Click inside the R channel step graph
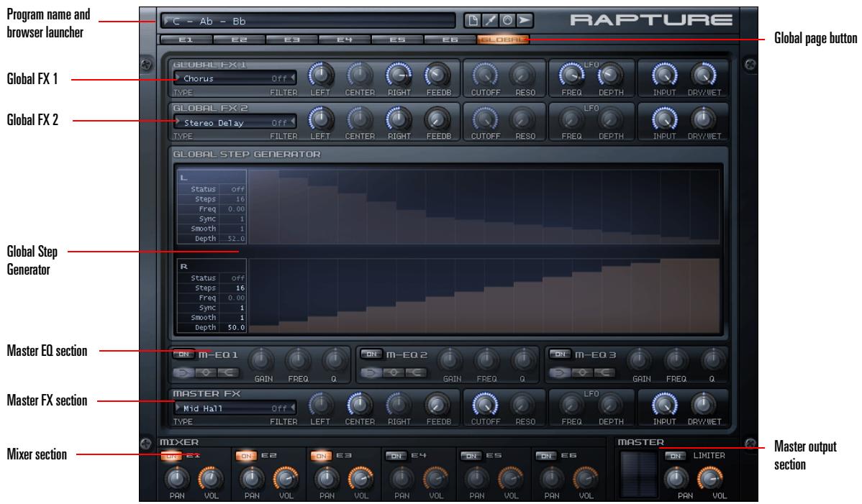The height and width of the screenshot is (504, 862). (x=484, y=295)
